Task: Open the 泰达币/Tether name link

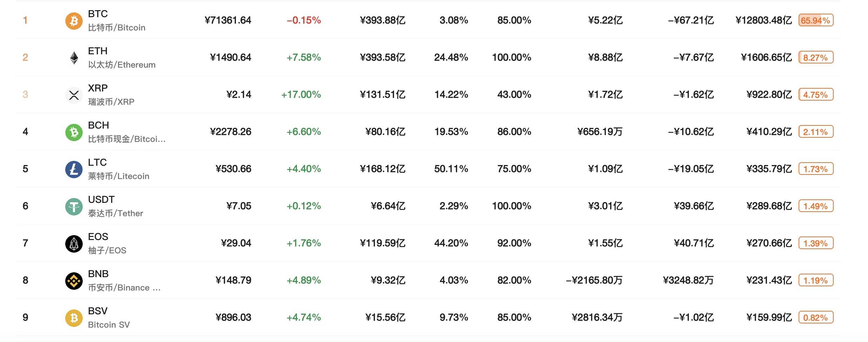Action: (115, 213)
